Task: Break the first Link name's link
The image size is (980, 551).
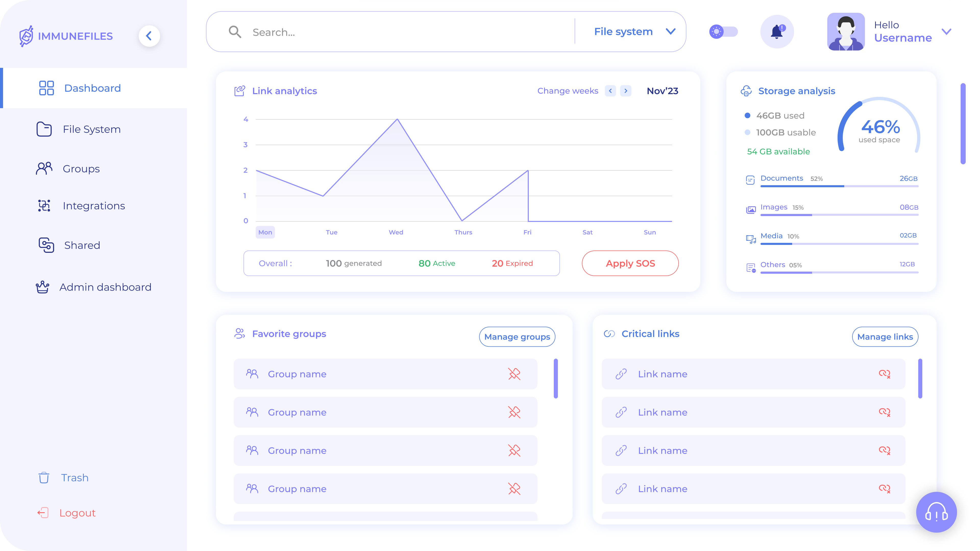Action: click(884, 374)
